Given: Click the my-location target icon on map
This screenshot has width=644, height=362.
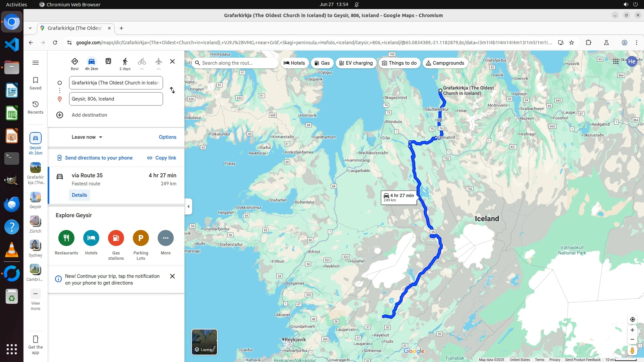Looking at the screenshot, I should pos(632,319).
